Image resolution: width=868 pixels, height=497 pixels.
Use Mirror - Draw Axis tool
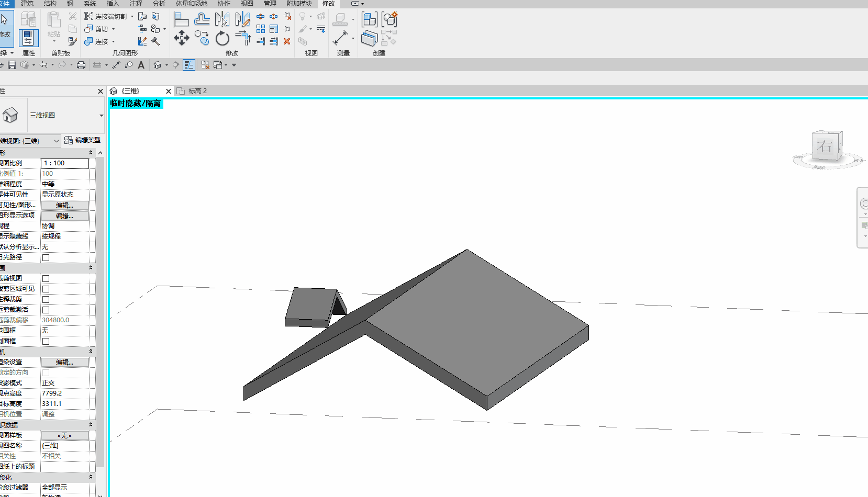pos(242,19)
